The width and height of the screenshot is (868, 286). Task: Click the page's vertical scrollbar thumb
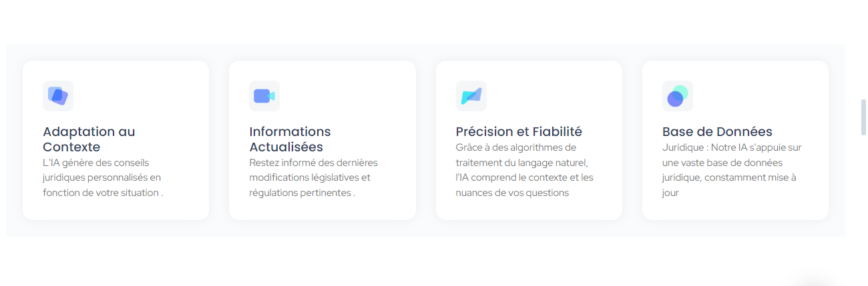[x=863, y=117]
